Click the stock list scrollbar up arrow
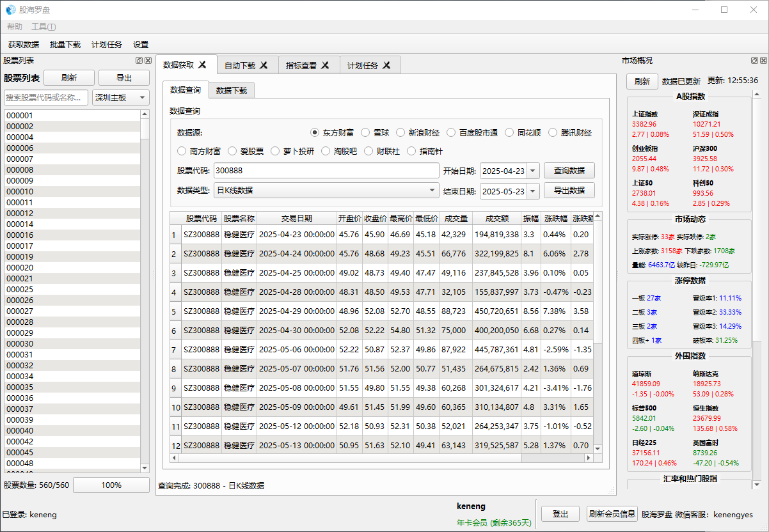Screen dimensions: 769x532 point(145,114)
